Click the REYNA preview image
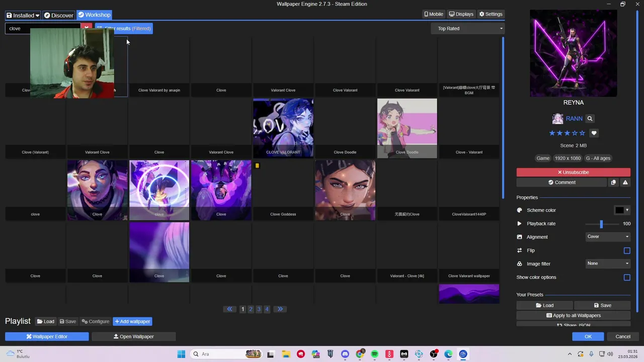644x362 pixels. (x=573, y=53)
